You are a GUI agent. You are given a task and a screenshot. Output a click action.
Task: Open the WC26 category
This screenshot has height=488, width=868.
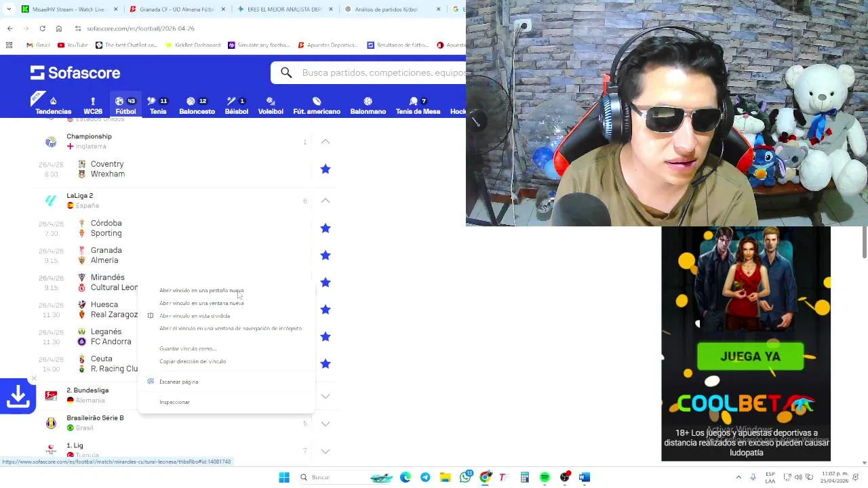[93, 105]
